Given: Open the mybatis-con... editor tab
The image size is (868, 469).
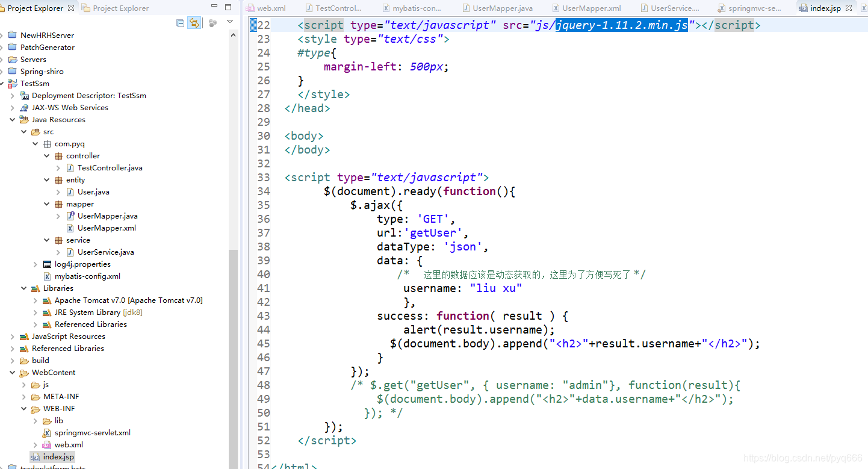Looking at the screenshot, I should click(x=412, y=8).
